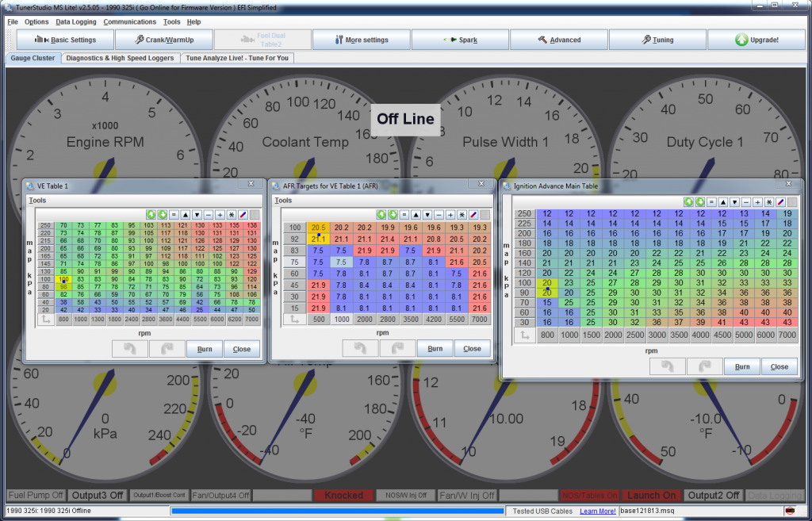Click the minus icon in VE Table 1
The width and height of the screenshot is (812, 521).
coord(209,214)
